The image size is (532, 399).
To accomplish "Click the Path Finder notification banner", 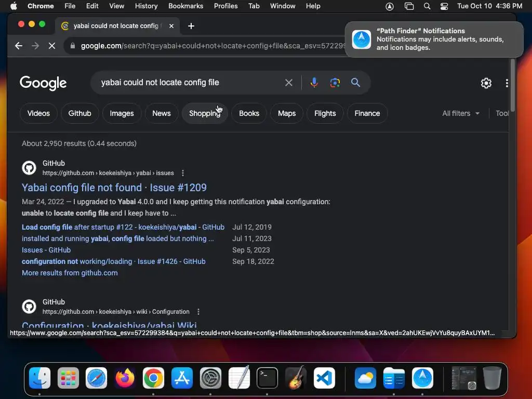I will coord(434,39).
